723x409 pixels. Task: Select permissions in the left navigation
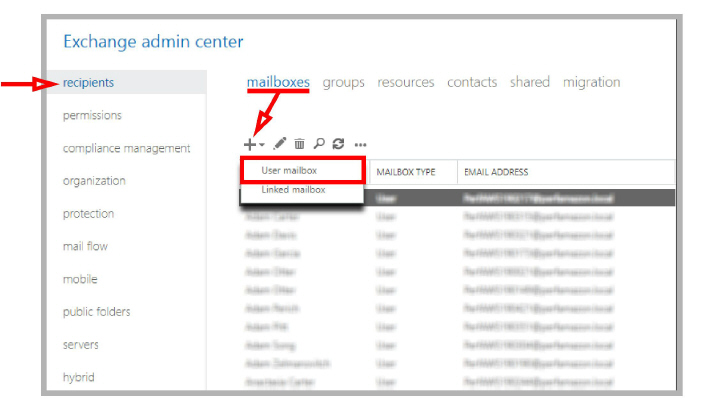coord(92,115)
